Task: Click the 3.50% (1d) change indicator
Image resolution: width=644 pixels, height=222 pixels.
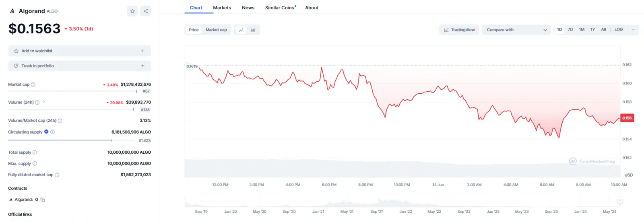Action: tap(78, 29)
